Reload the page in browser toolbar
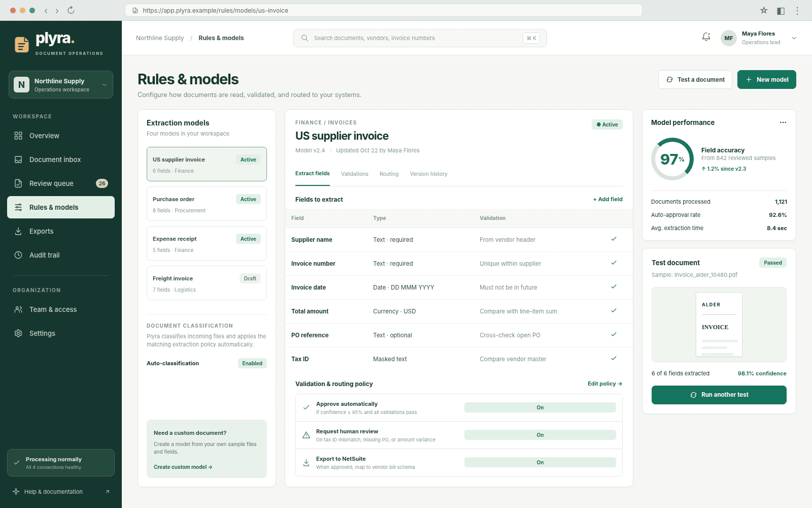Viewport: 812px width, 508px height. pyautogui.click(x=71, y=10)
